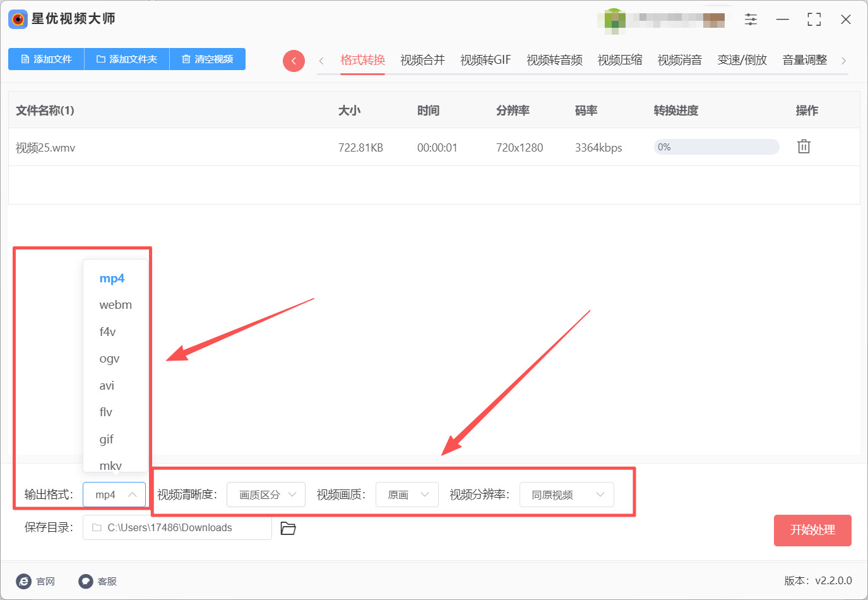Open the 视频画质 原画 dropdown

click(407, 495)
